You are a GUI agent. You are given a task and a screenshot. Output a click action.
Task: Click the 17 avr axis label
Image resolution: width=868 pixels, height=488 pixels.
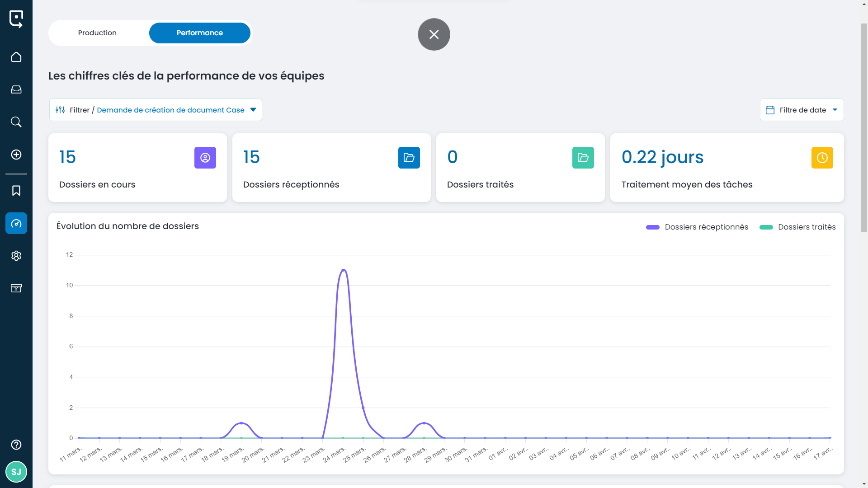[x=823, y=453]
